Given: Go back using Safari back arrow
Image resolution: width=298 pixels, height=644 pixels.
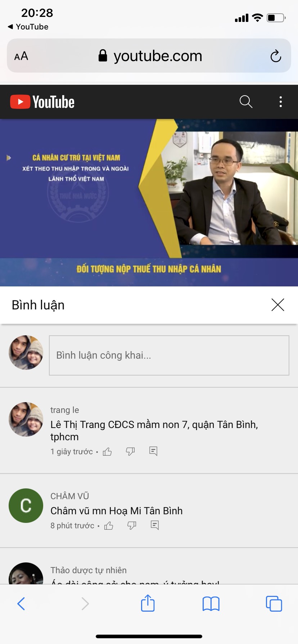Looking at the screenshot, I should coord(21,604).
